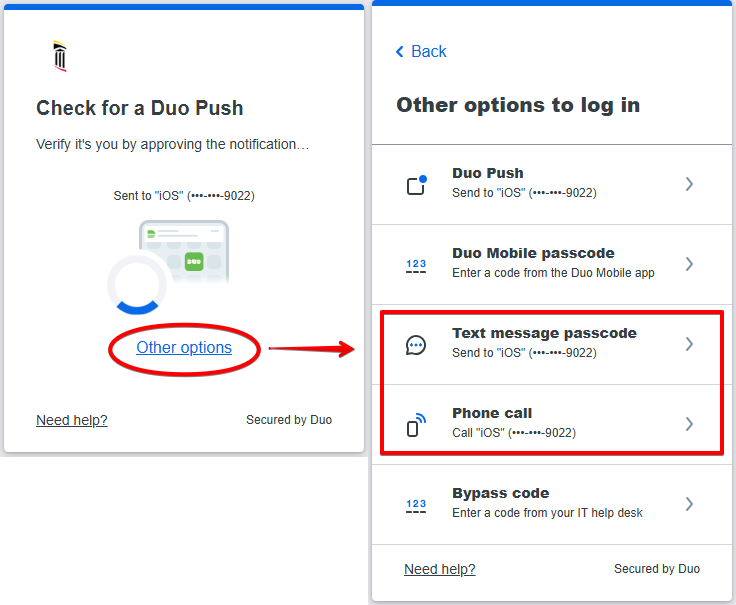Go Back to the previous screen

[429, 52]
